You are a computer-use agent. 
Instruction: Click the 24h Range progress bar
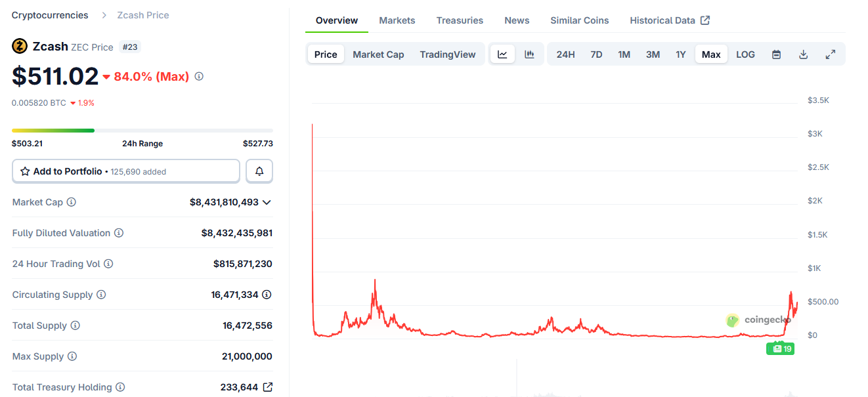pos(142,131)
